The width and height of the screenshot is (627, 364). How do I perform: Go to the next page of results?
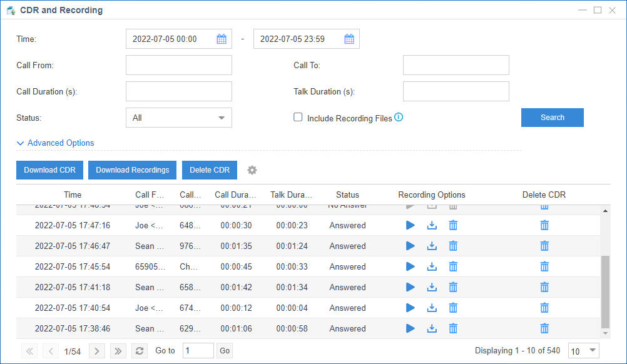click(96, 351)
